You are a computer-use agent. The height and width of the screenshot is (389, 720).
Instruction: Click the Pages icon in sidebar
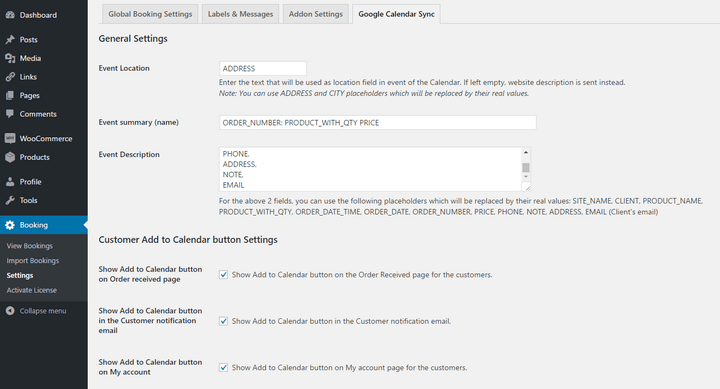10,95
